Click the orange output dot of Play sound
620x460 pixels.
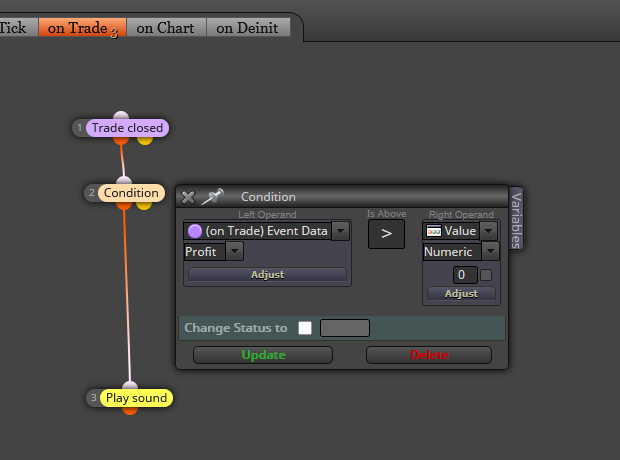(x=130, y=411)
